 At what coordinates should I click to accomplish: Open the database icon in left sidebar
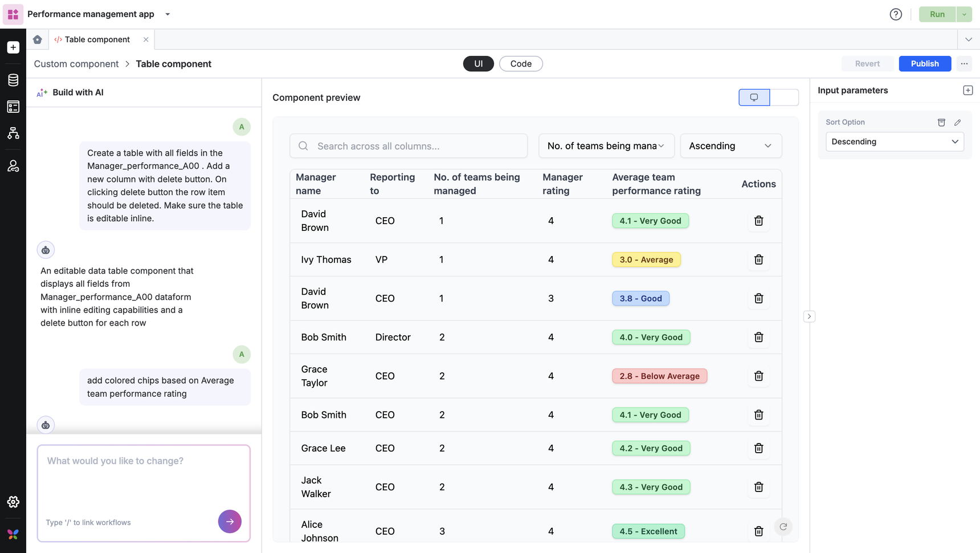coord(13,80)
